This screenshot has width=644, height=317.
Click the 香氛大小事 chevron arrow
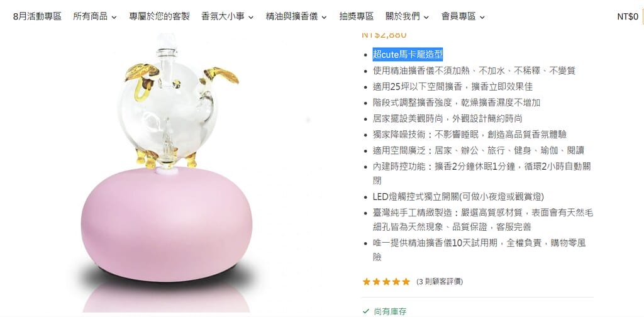[250, 17]
